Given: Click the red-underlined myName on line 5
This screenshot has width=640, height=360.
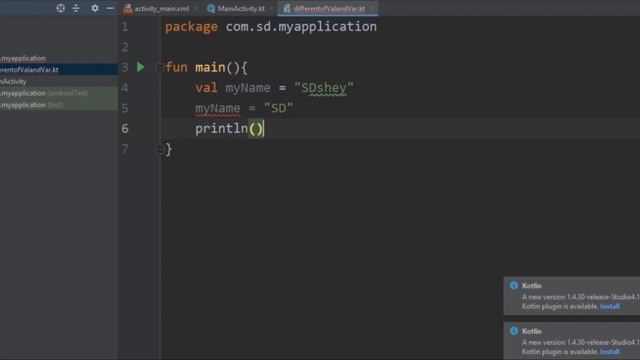Looking at the screenshot, I should pyautogui.click(x=218, y=108).
